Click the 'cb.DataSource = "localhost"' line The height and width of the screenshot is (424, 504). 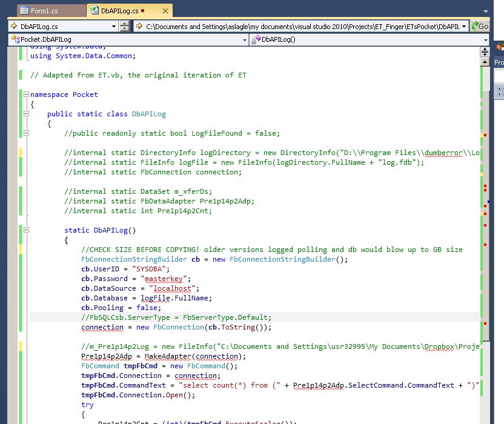tap(140, 288)
